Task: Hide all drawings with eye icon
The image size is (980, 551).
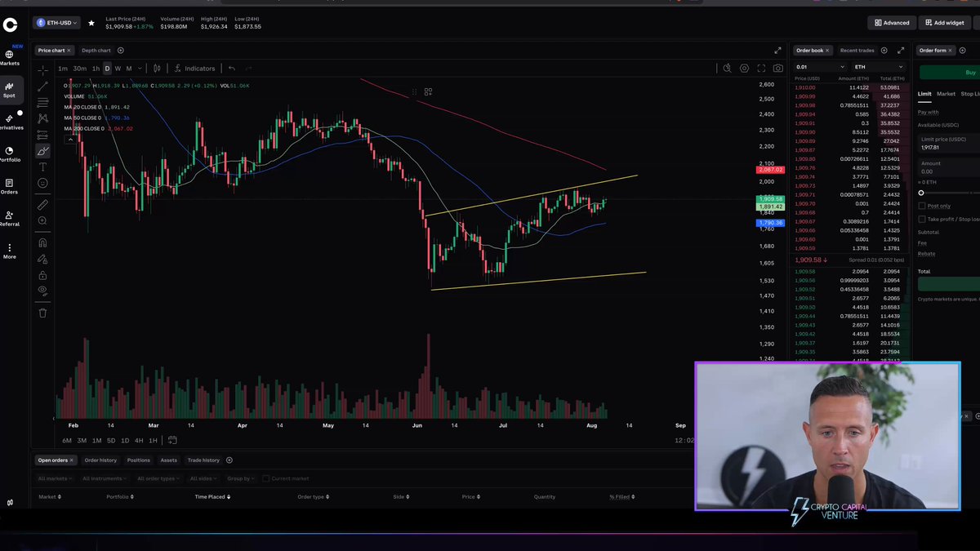Action: point(42,290)
